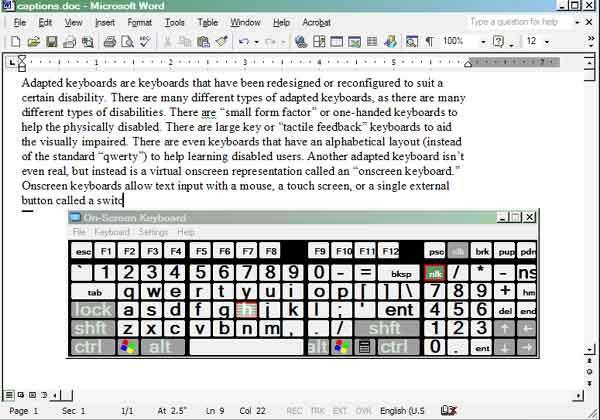The height and width of the screenshot is (420, 600).
Task: Click the Undo arrow icon
Action: tap(243, 41)
